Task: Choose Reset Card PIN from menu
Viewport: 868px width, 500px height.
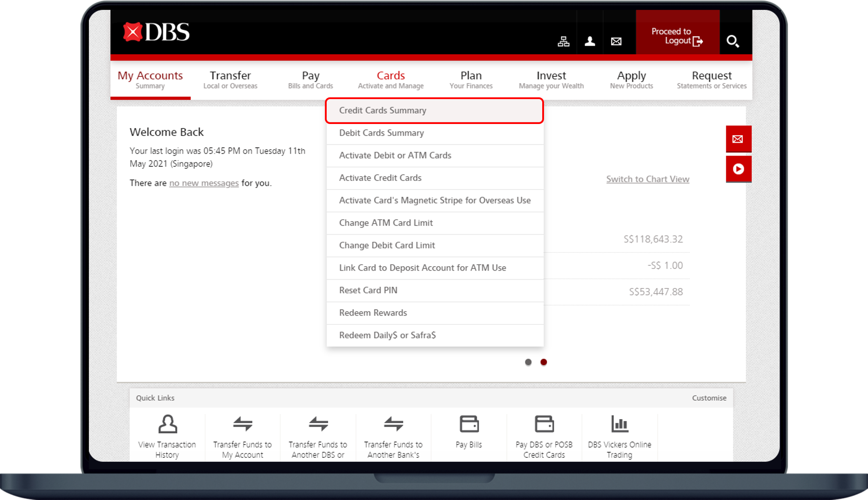Action: point(368,290)
